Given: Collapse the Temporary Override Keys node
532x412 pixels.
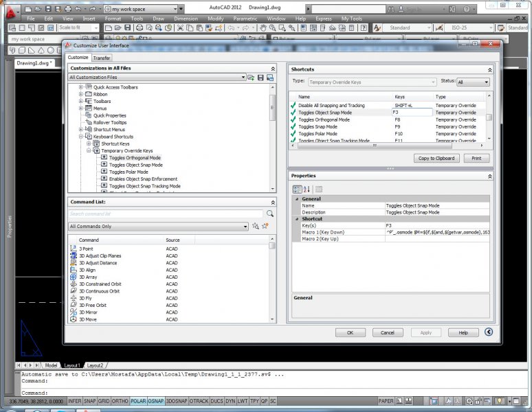Looking at the screenshot, I should click(x=89, y=151).
